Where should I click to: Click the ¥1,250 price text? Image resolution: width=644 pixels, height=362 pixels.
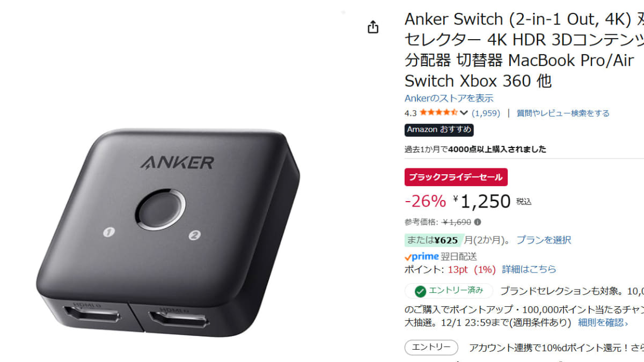(482, 201)
